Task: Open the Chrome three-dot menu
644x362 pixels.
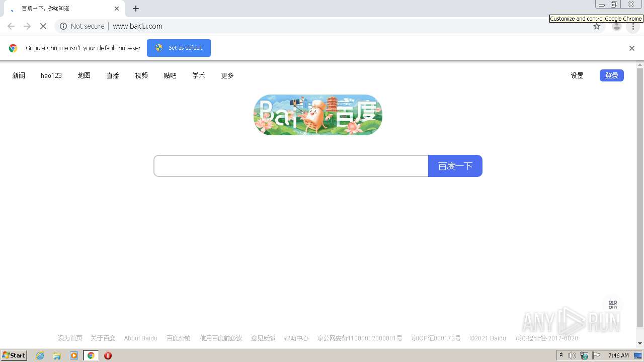Action: coord(633,26)
